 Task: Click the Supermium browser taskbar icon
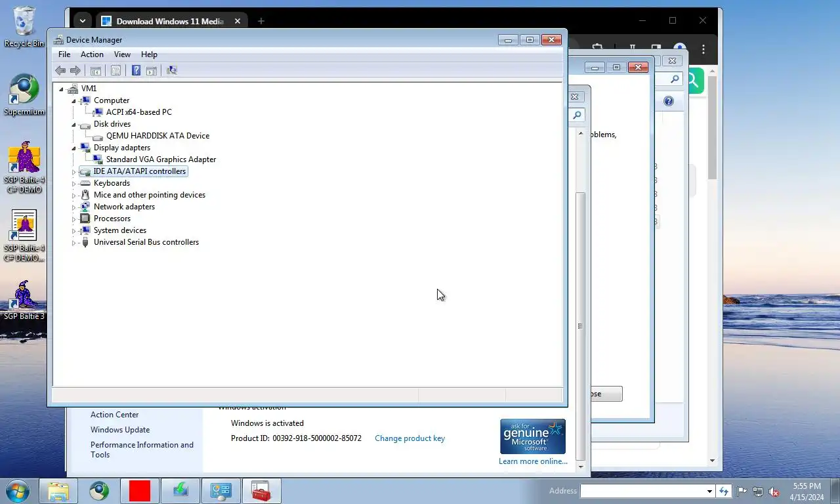point(99,491)
